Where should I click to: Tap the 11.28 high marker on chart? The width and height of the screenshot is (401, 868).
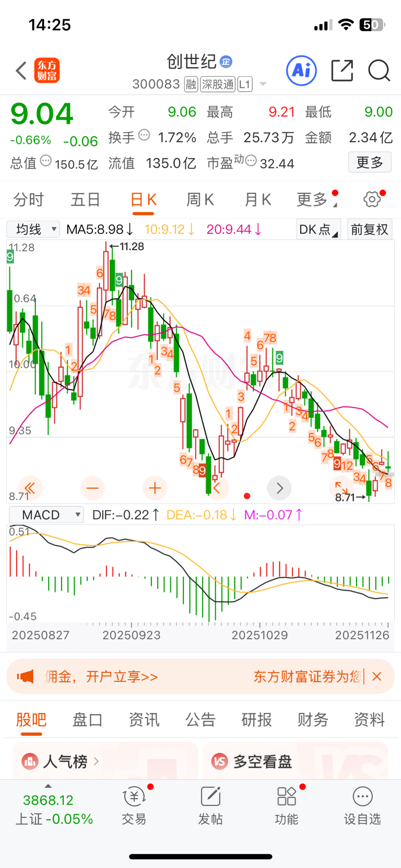127,246
